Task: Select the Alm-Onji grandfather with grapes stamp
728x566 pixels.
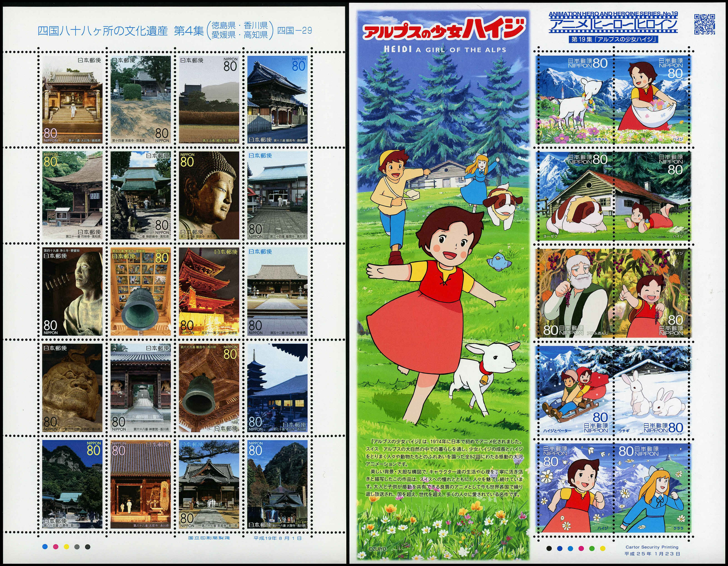Action: click(575, 293)
